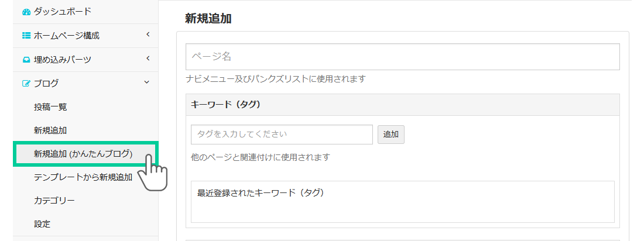The image size is (644, 241).
Task: Click the ダッシュボード text label
Action: [63, 12]
